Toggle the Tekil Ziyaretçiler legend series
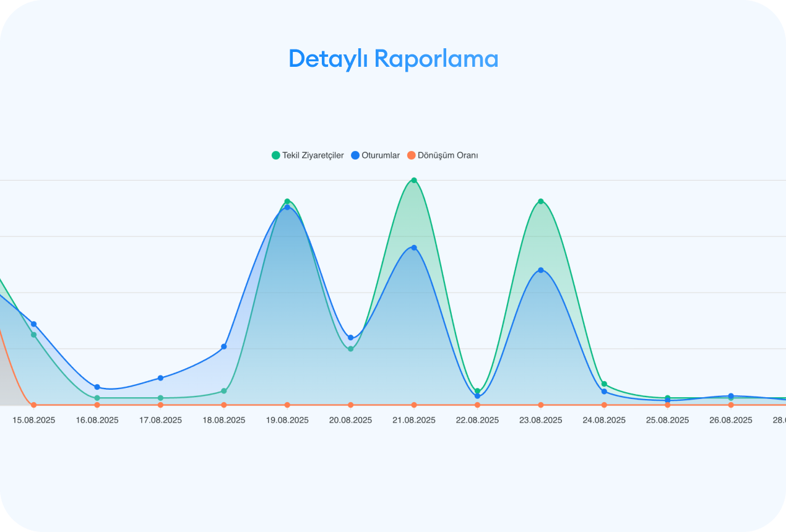The height and width of the screenshot is (532, 786). (x=313, y=155)
